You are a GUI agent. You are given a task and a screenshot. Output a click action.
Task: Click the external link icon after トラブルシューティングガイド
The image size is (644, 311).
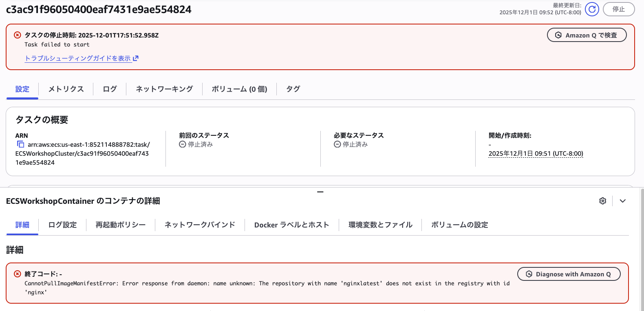(136, 58)
